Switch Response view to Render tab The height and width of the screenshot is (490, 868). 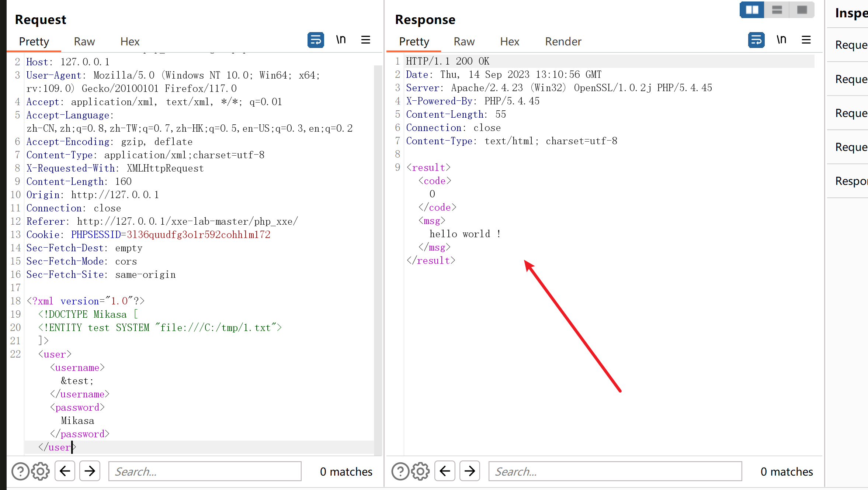(x=563, y=41)
